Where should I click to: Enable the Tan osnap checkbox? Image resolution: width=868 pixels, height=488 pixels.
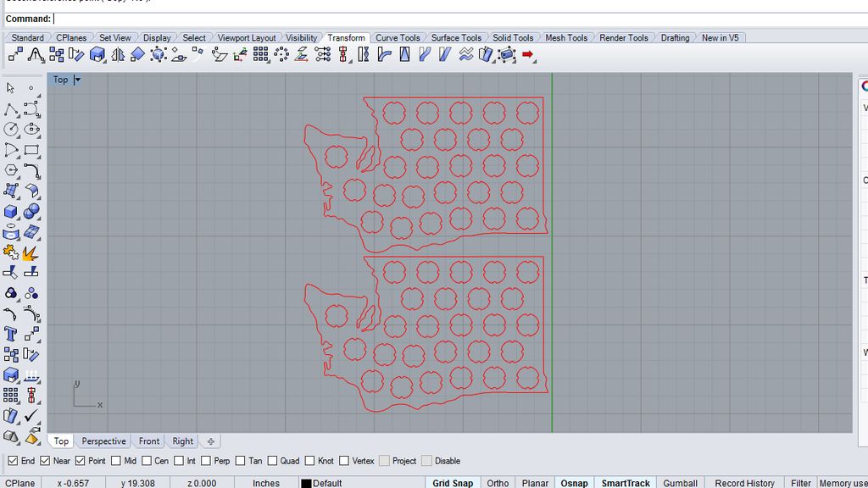tap(240, 461)
